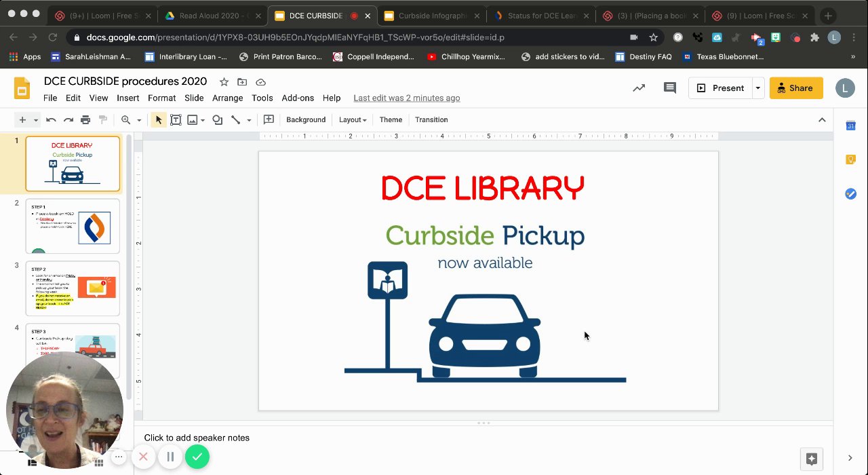This screenshot has width=868, height=475.
Task: Click the Undo arrow in toolbar
Action: pos(51,120)
